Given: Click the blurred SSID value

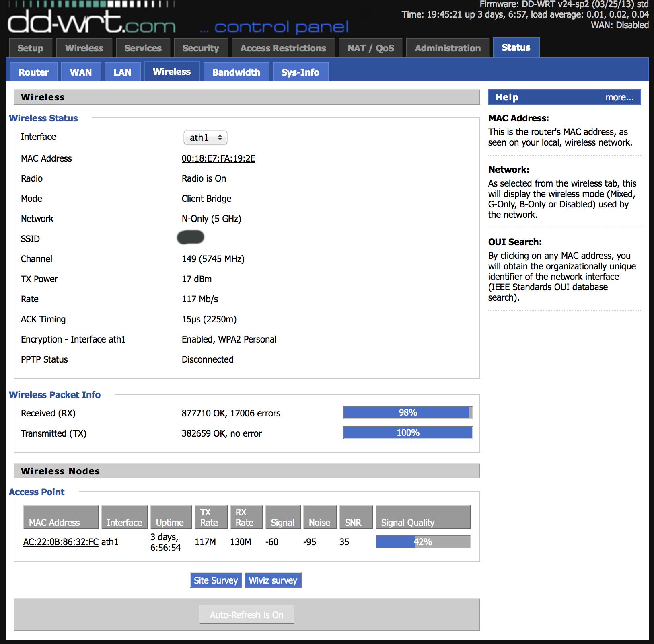Looking at the screenshot, I should coord(191,237).
